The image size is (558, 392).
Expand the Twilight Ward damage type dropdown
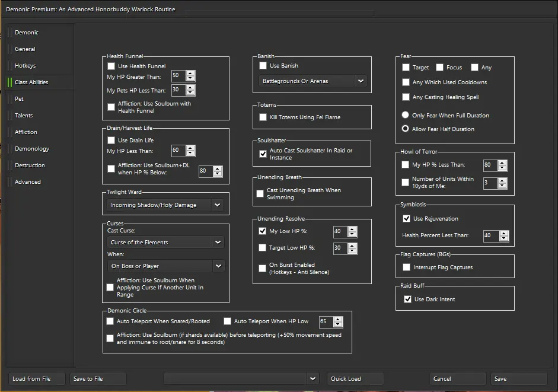click(165, 205)
